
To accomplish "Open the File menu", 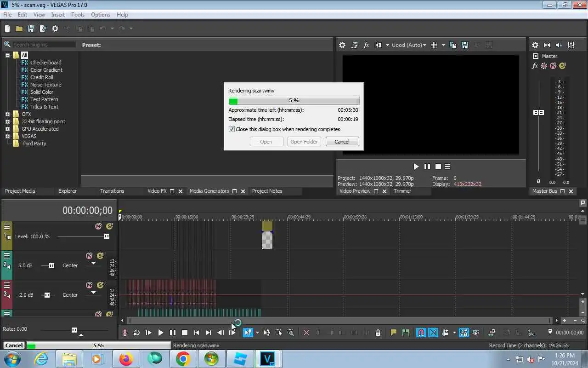I will tap(7, 15).
